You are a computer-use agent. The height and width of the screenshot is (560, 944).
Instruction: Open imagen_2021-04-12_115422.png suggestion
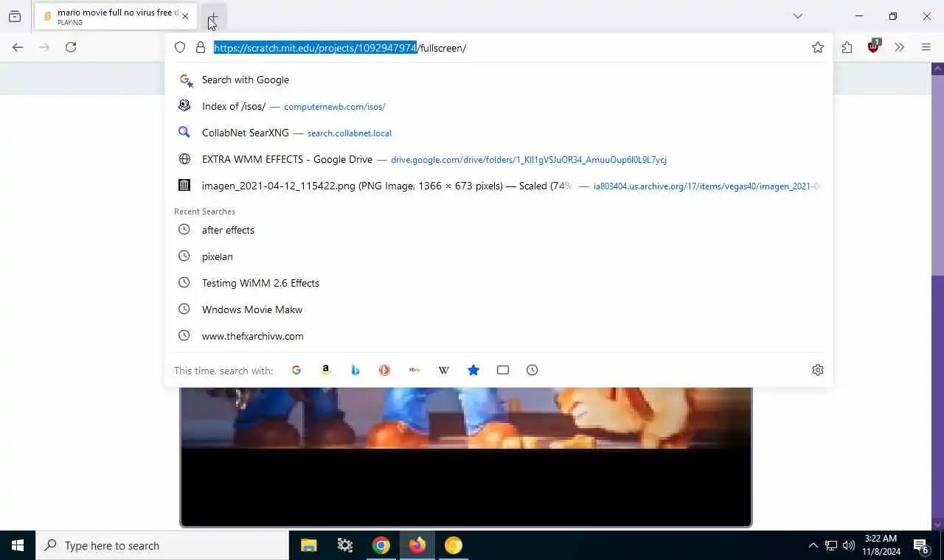(499, 186)
